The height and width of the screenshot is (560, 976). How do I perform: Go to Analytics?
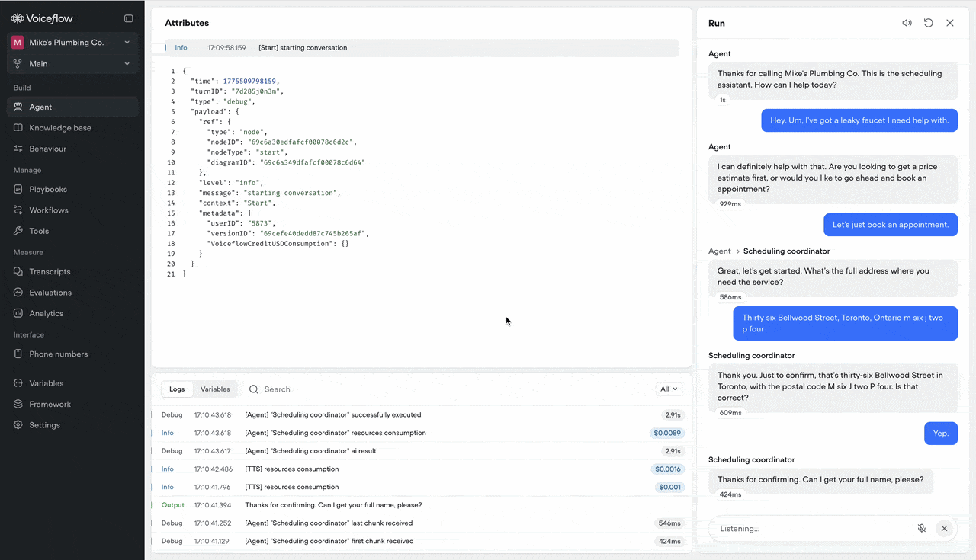pyautogui.click(x=72, y=313)
